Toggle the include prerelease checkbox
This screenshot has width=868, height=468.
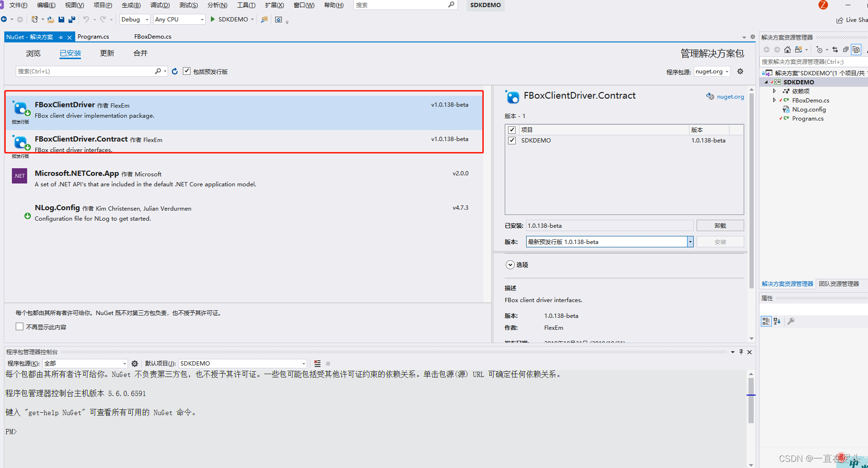[x=187, y=71]
